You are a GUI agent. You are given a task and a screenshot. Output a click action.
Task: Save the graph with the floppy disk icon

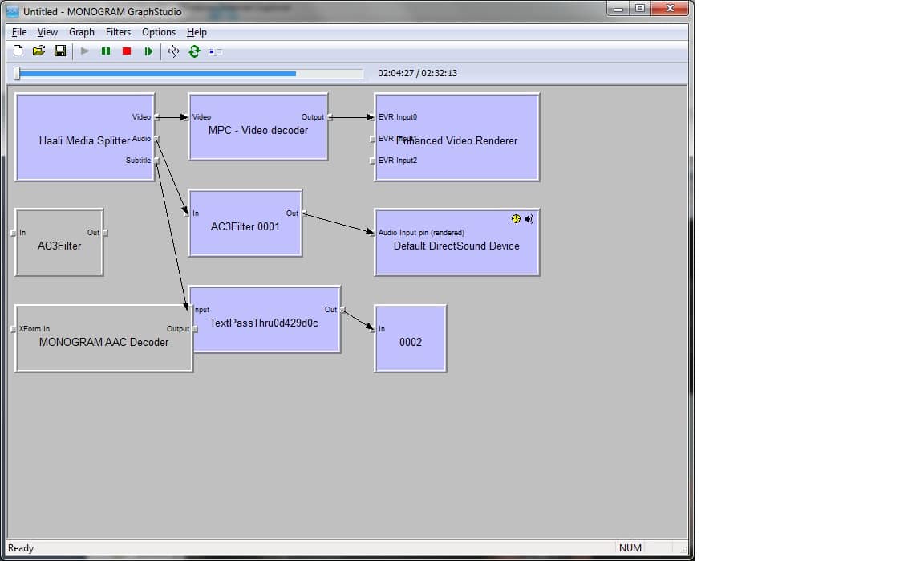pos(60,51)
